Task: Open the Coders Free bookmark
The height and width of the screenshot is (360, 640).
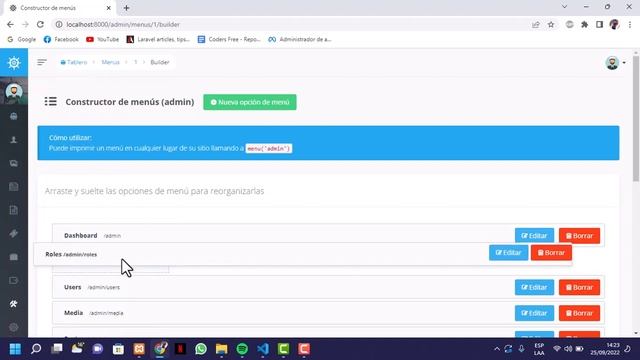Action: pyautogui.click(x=229, y=39)
